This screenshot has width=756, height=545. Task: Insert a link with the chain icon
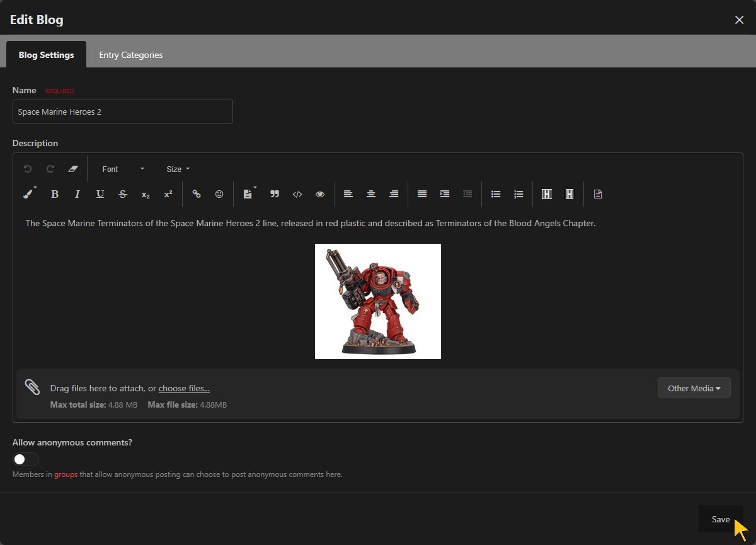(x=197, y=194)
